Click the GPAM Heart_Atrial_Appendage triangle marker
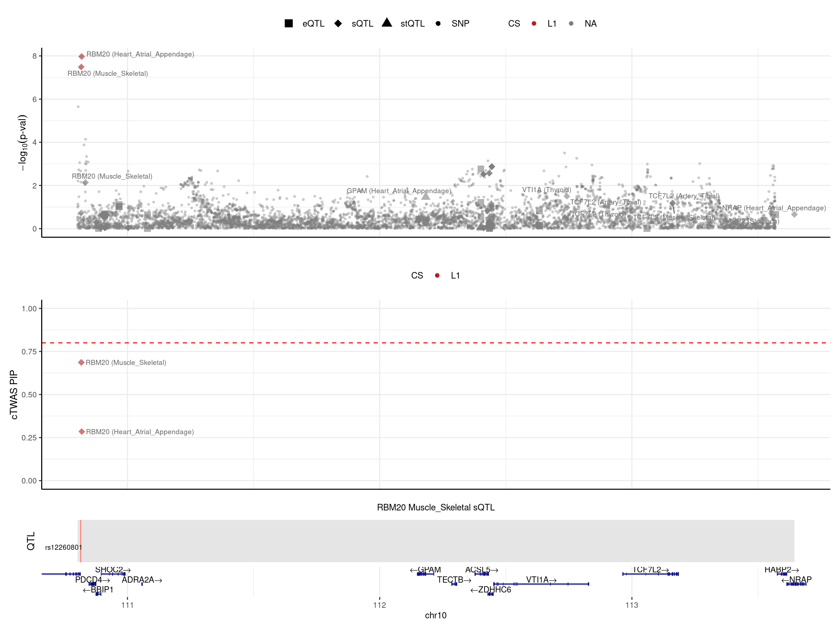The image size is (840, 630). click(426, 197)
